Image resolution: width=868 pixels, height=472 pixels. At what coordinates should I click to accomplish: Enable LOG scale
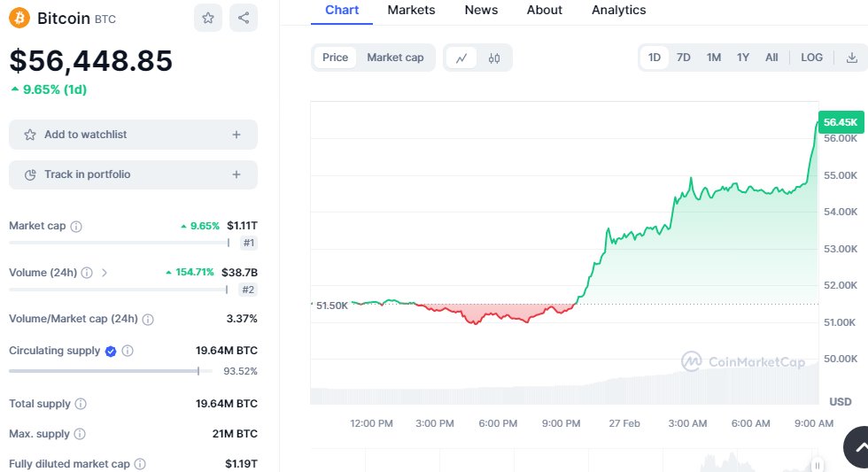coord(811,58)
